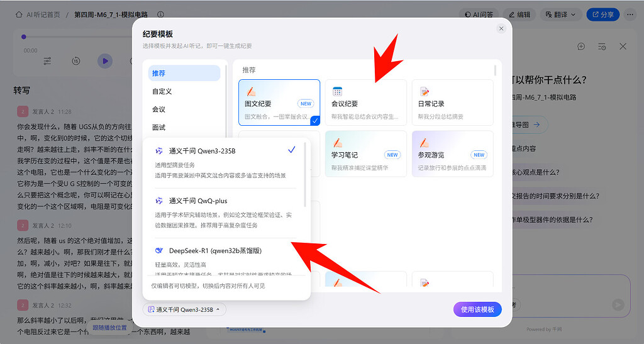Click the 跟随播放位置 button
The width and height of the screenshot is (644, 344).
(109, 328)
